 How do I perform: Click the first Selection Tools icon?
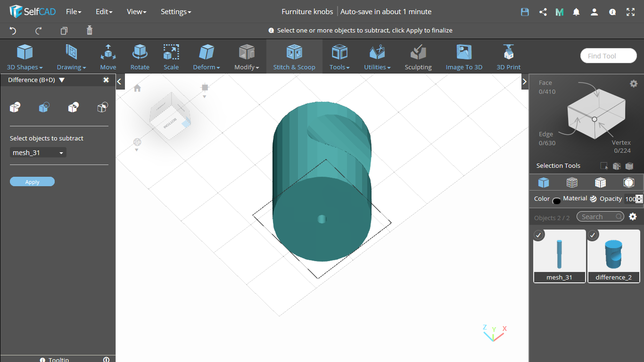pyautogui.click(x=604, y=166)
